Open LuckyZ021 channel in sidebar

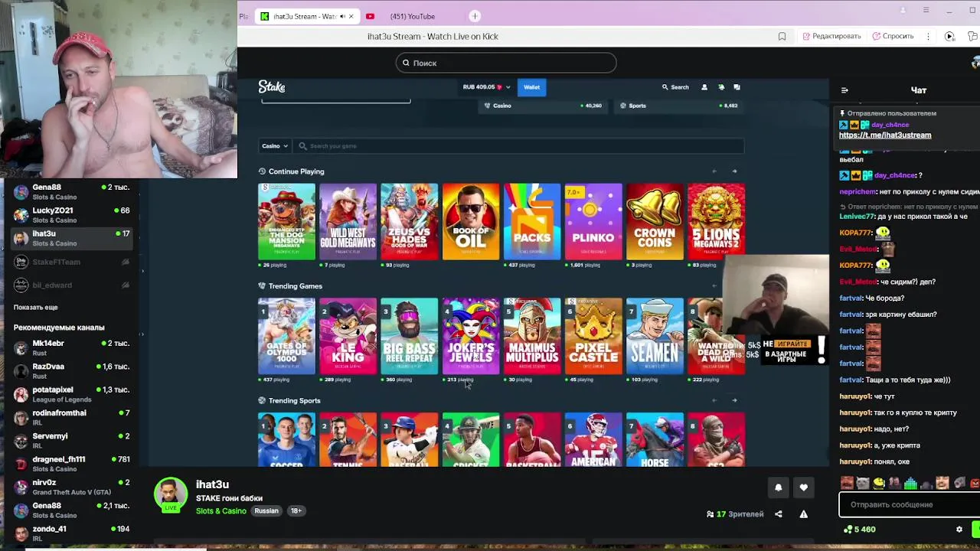(x=70, y=215)
